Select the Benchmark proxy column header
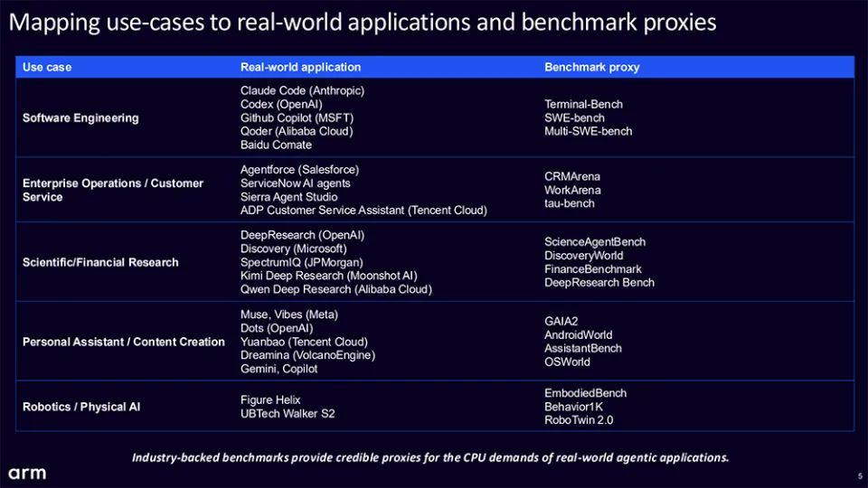This screenshot has height=488, width=868. coord(591,67)
